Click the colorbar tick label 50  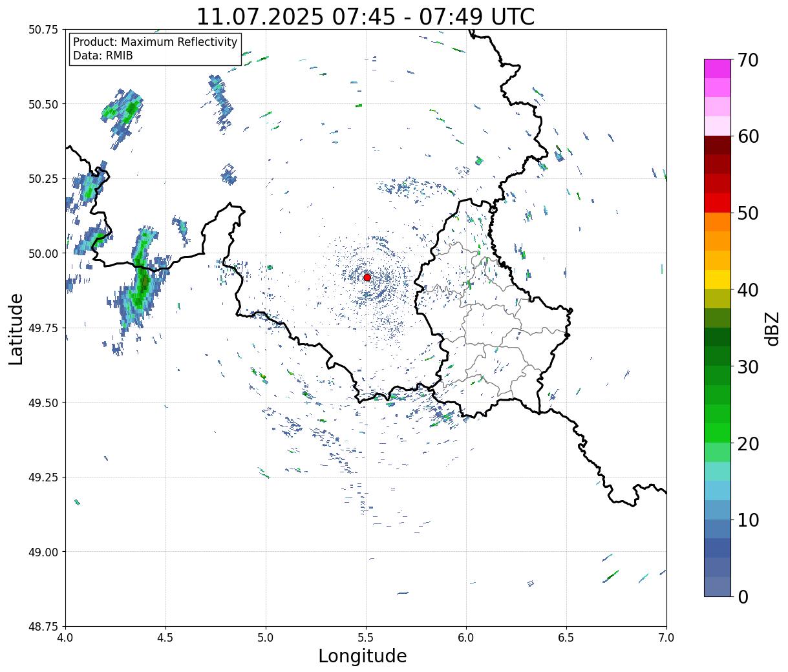748,213
